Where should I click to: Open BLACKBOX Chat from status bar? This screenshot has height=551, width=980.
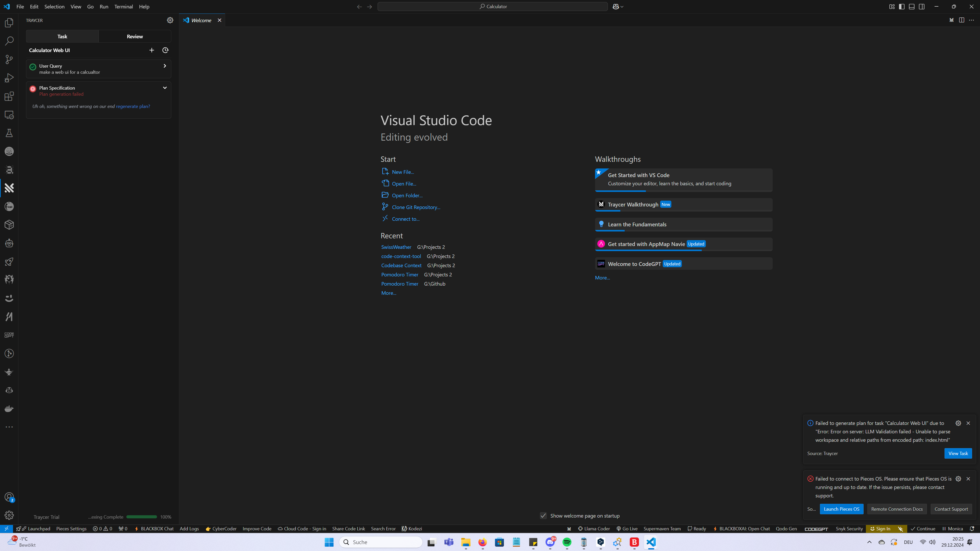(154, 529)
